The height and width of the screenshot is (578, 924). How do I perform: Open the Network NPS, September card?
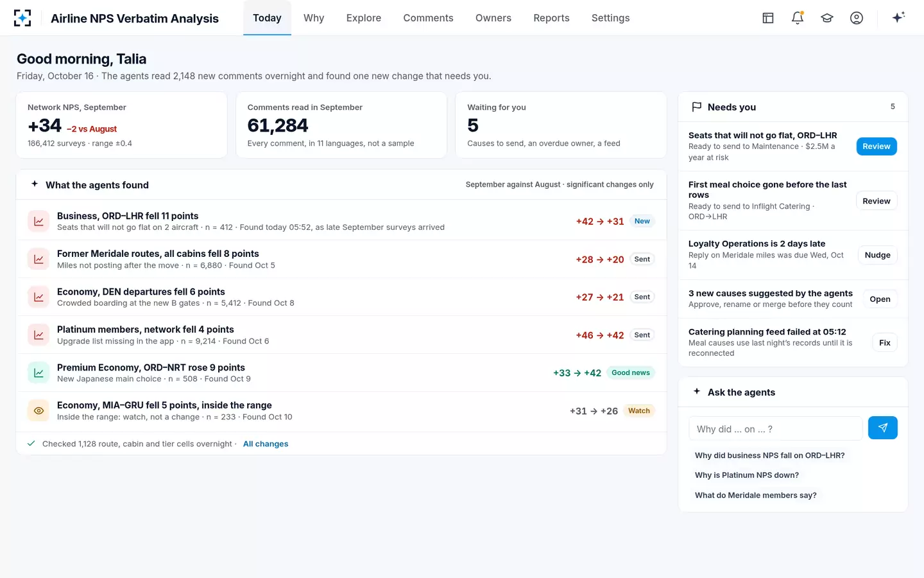[x=121, y=125]
